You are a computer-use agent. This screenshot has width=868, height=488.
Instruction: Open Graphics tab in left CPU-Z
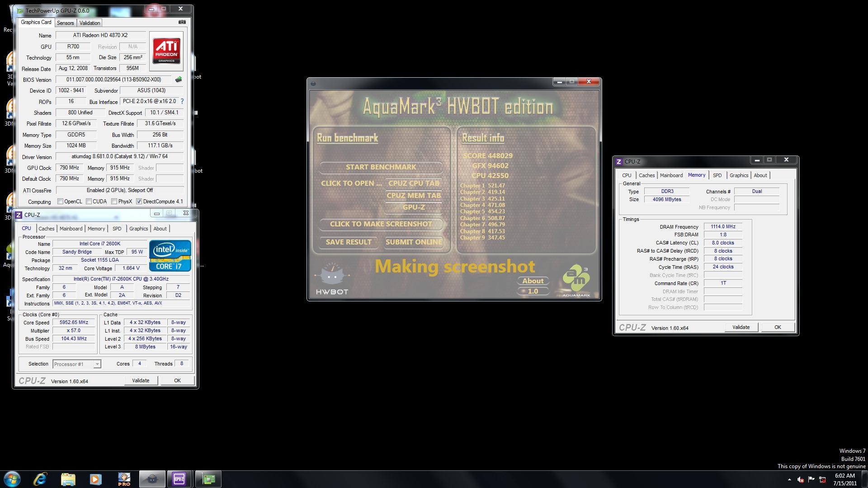138,229
